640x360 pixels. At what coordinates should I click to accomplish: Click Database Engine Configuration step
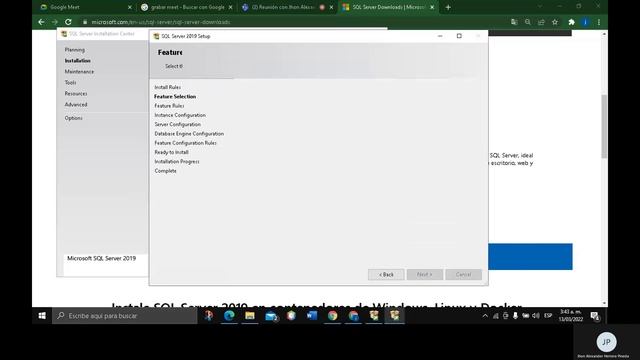189,134
